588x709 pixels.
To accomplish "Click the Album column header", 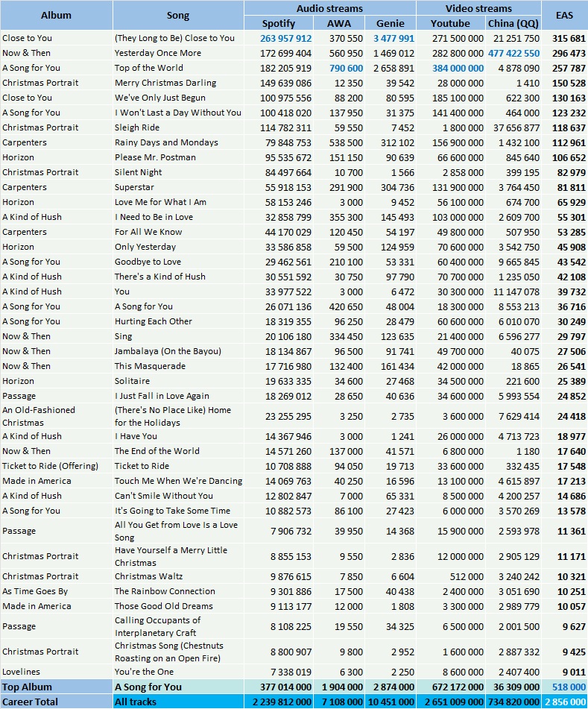I will 56,16.
